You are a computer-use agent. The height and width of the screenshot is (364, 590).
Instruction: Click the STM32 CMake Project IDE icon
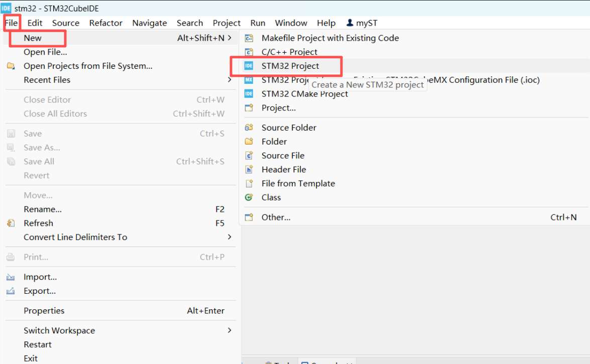[x=249, y=94]
